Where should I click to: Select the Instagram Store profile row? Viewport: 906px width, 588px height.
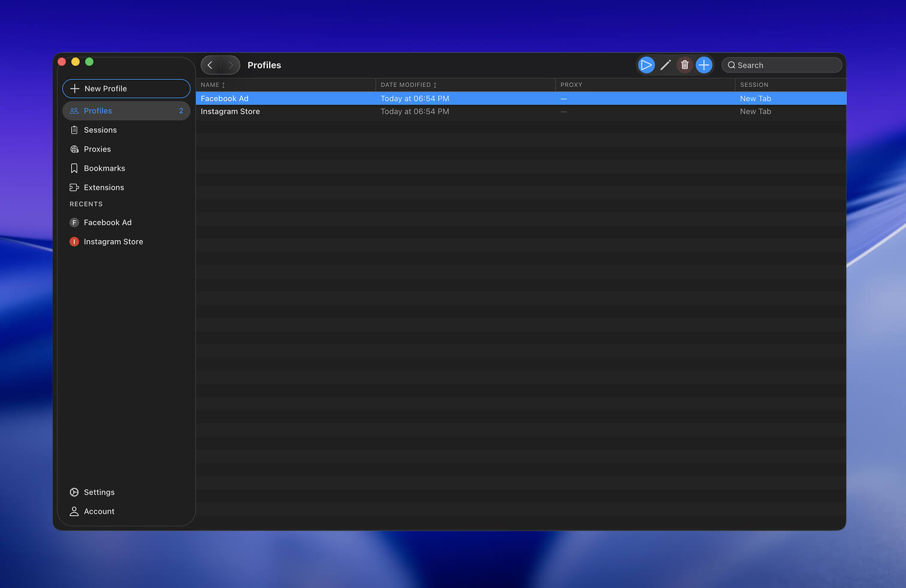pos(229,111)
